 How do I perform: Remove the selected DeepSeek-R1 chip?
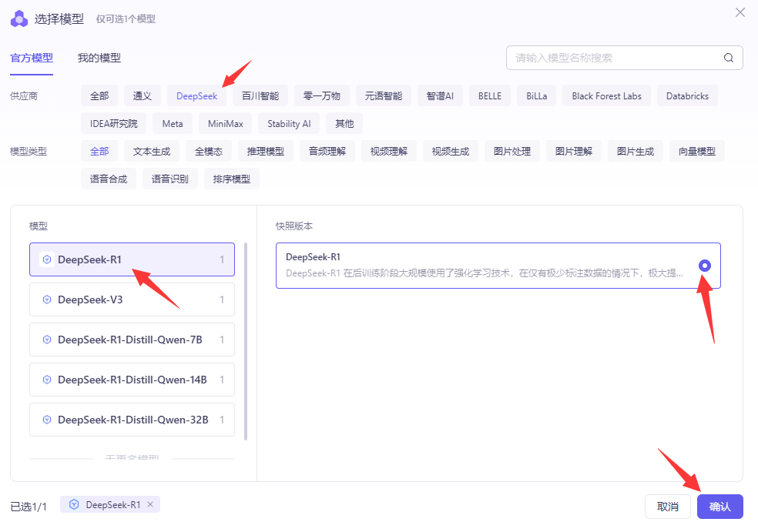(150, 504)
